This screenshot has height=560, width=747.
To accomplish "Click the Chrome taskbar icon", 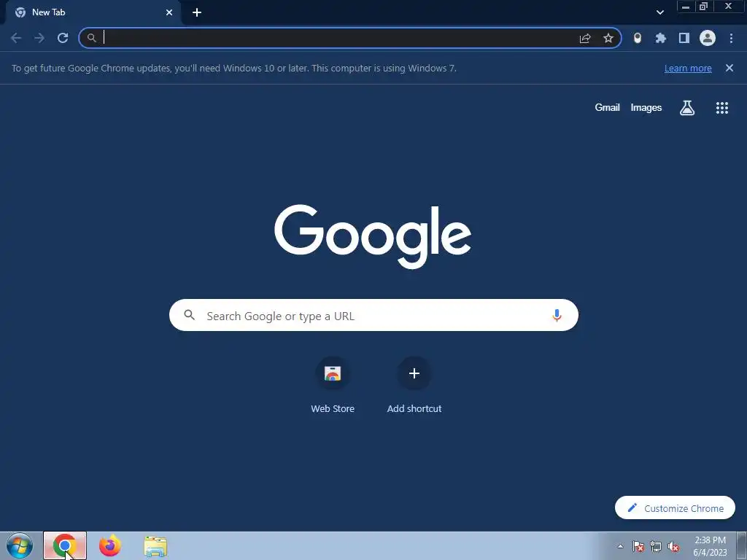I will pyautogui.click(x=65, y=545).
